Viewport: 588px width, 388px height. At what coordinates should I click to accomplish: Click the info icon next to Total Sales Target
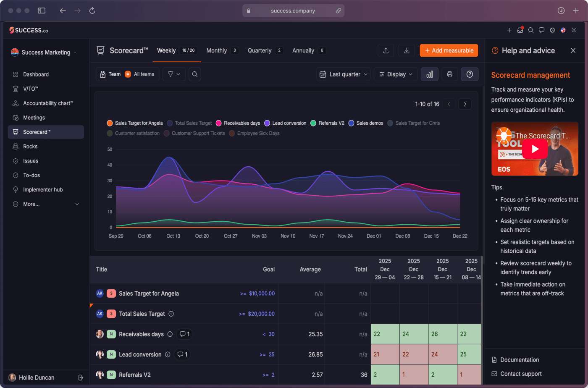(171, 314)
